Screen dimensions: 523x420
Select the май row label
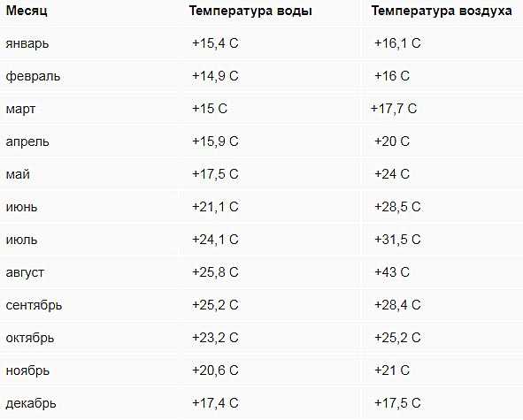(18, 174)
